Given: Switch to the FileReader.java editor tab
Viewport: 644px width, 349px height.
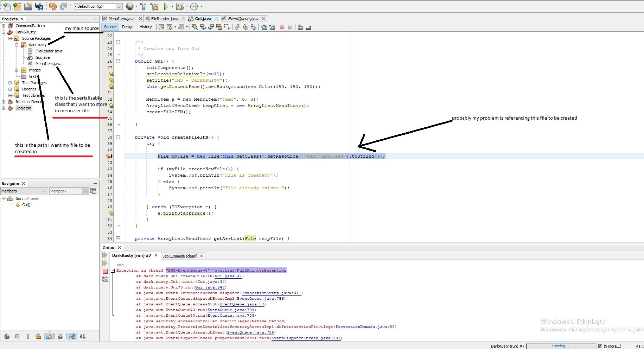Looking at the screenshot, I should [x=164, y=19].
